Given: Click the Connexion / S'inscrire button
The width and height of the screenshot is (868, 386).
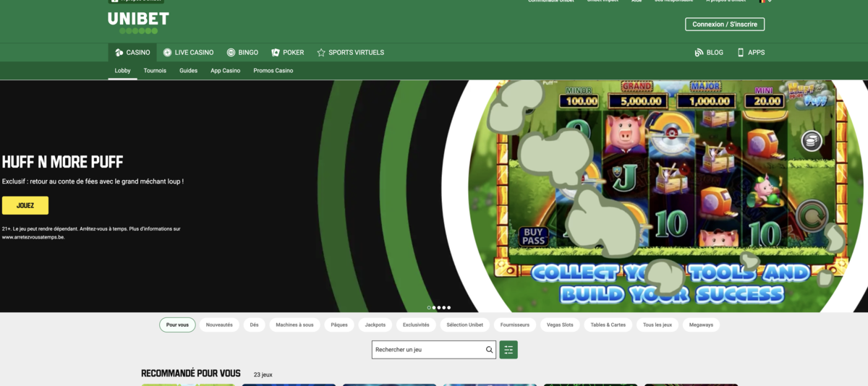Looking at the screenshot, I should point(725,24).
